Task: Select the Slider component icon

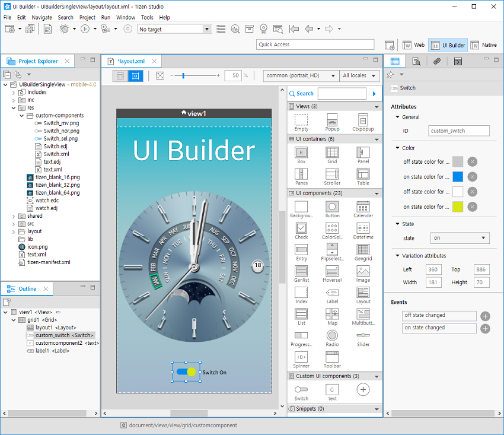Action: click(x=362, y=334)
